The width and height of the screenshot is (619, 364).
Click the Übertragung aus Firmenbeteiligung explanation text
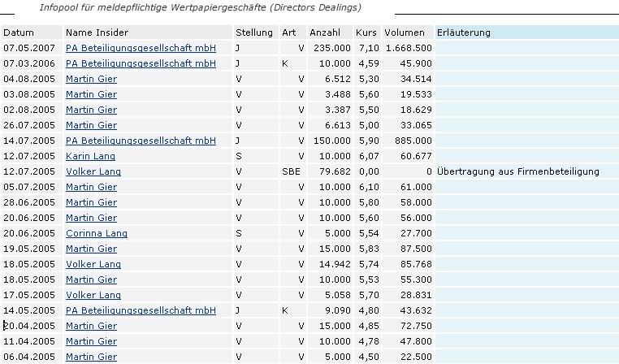click(517, 171)
